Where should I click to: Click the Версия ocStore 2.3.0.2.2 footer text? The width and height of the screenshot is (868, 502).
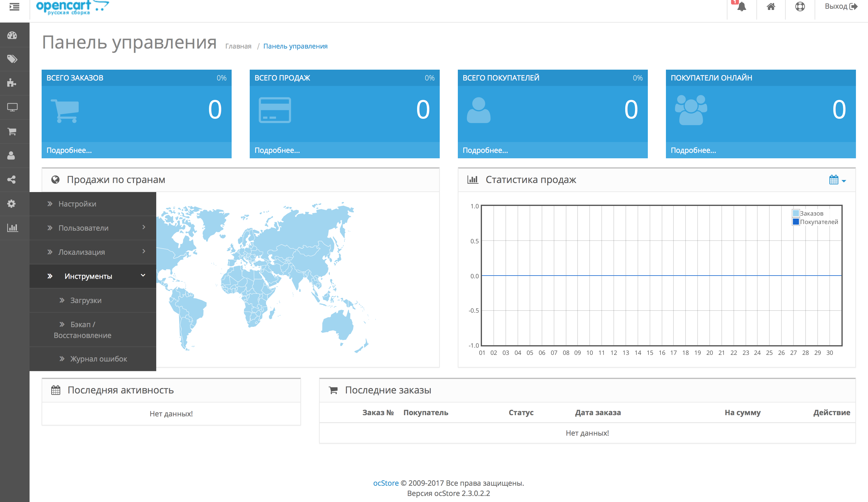(448, 493)
